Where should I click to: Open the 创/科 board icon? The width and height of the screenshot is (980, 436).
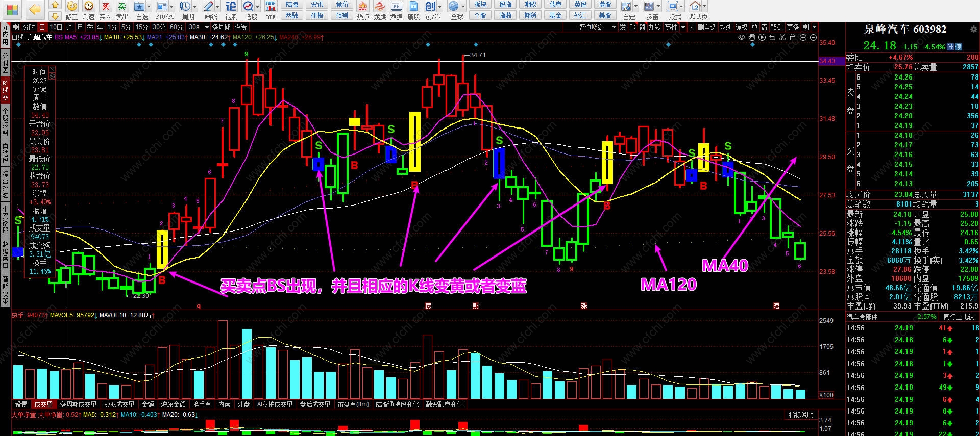click(430, 6)
